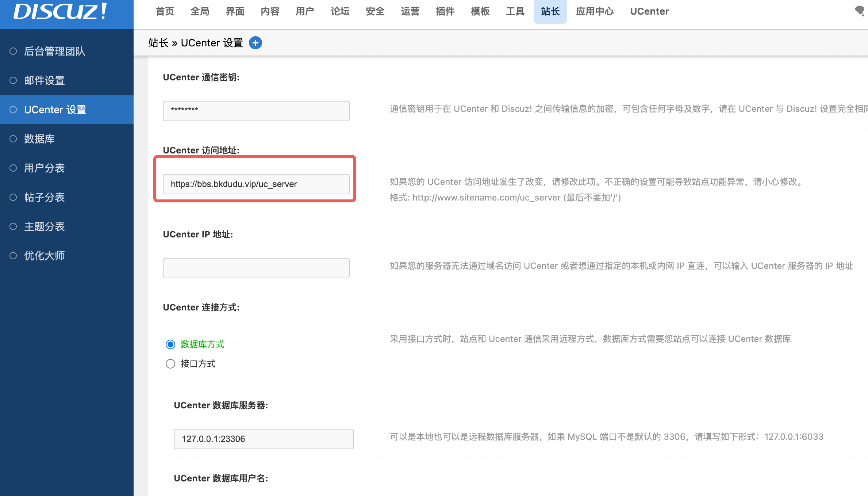Go to 数据库 in the sidebar
This screenshot has height=496, width=868.
tap(39, 139)
